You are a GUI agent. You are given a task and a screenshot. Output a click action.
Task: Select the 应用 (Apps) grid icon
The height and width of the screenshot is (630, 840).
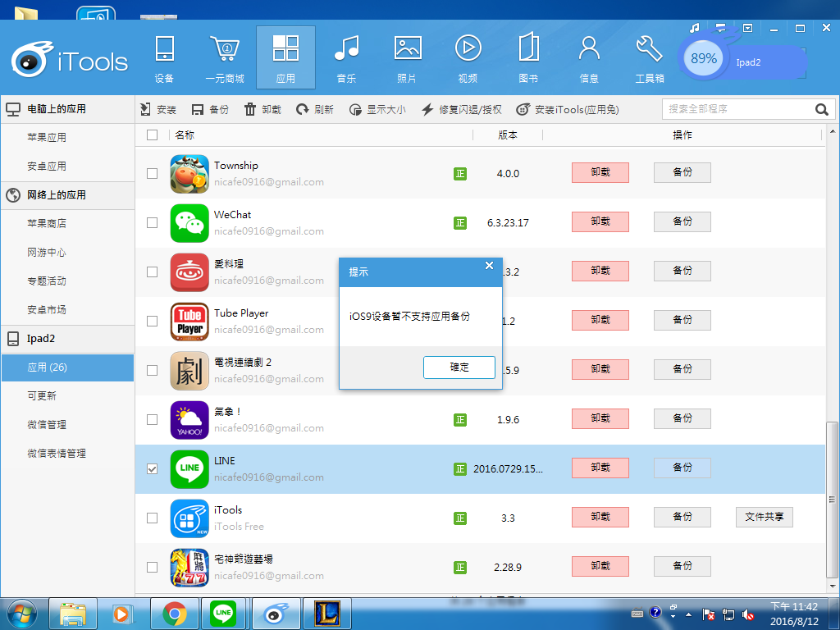(x=285, y=48)
